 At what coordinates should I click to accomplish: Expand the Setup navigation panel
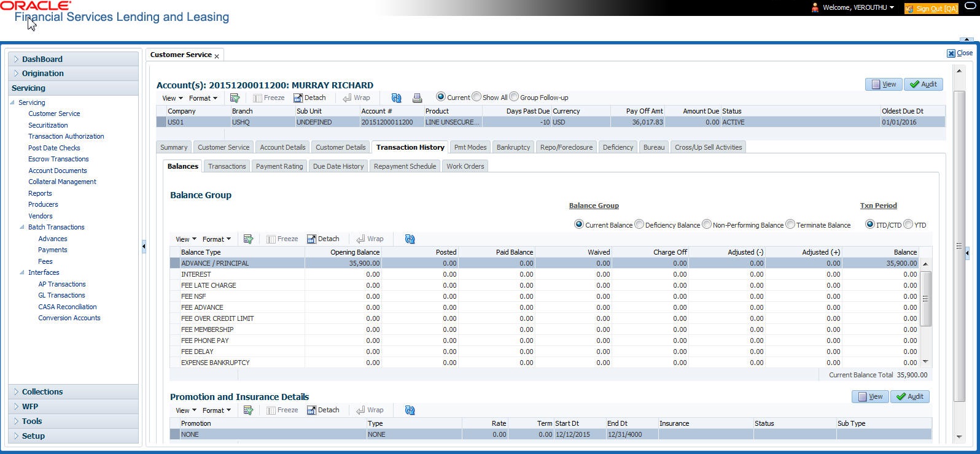[x=73, y=436]
